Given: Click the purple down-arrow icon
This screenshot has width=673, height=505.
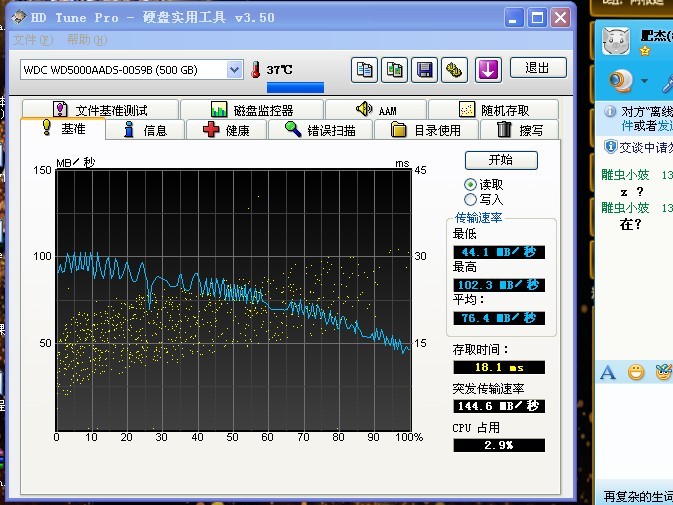Looking at the screenshot, I should coord(487,69).
